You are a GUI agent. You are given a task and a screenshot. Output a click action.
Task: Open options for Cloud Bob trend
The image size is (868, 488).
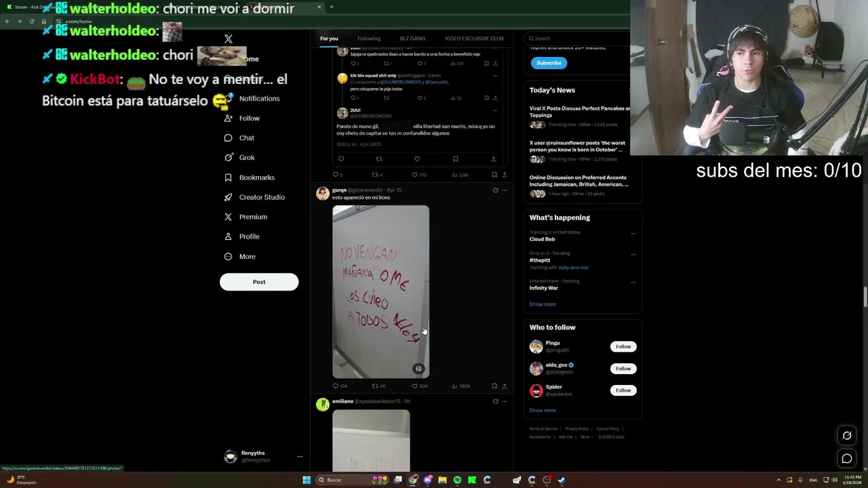tap(633, 234)
